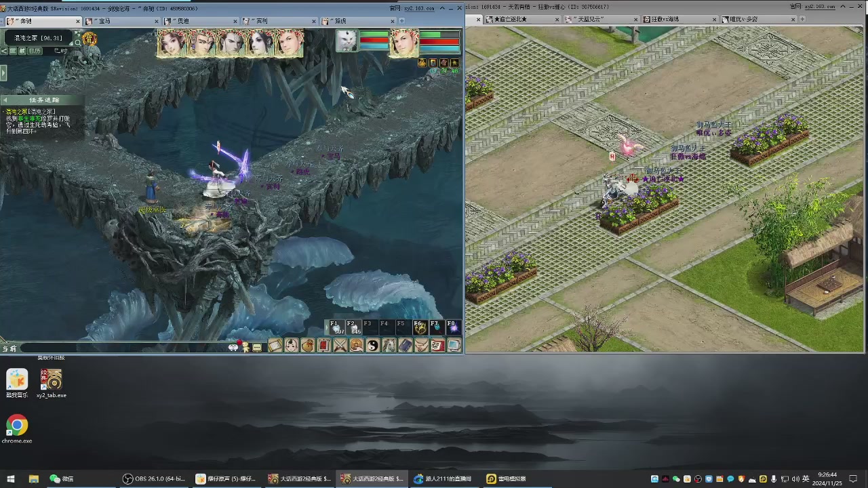
Task: Open the blue book icon
Action: [406, 346]
